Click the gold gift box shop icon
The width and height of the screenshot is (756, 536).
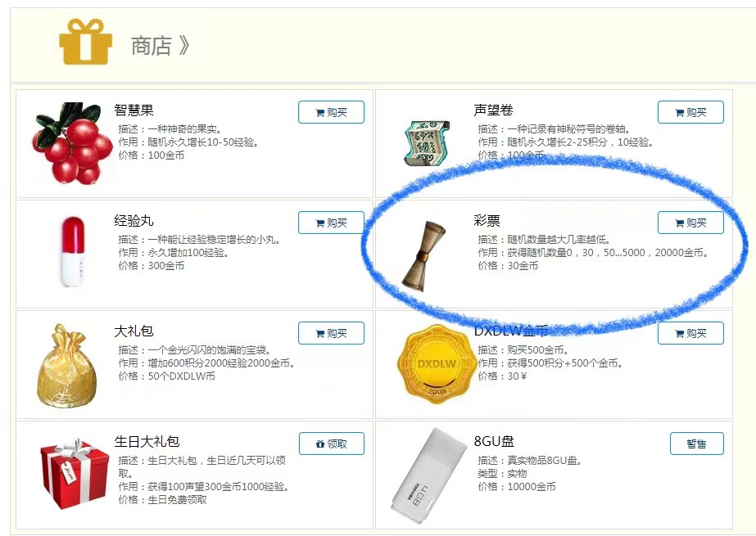(86, 42)
